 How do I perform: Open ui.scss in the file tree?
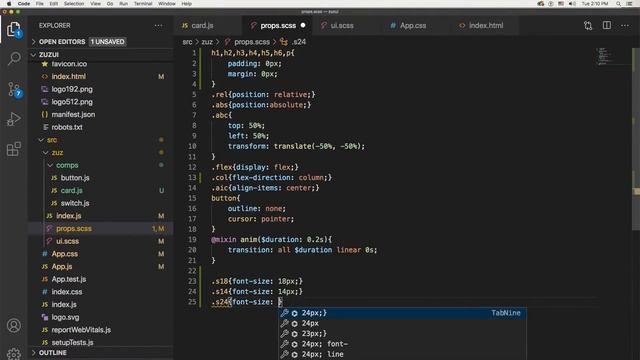tap(67, 241)
